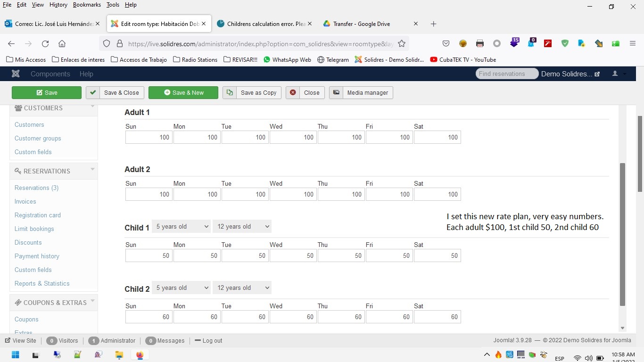Viewport: 644px width, 362px height.
Task: Click the Pocket save icon in toolbar
Action: point(446,44)
